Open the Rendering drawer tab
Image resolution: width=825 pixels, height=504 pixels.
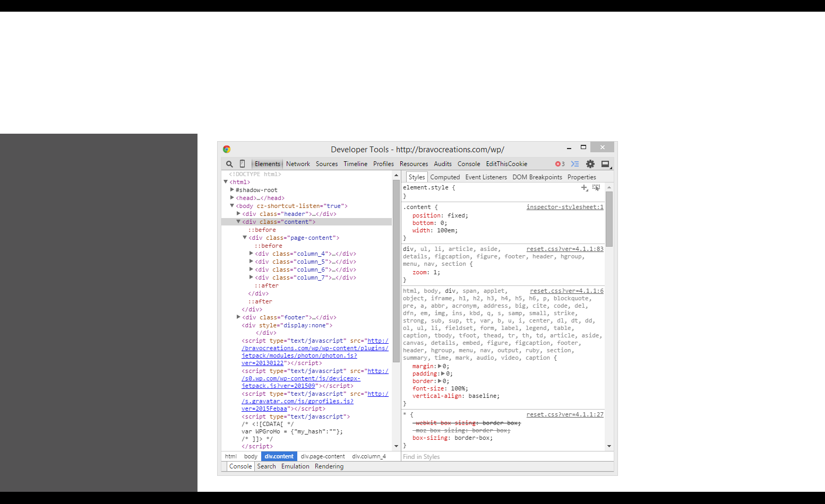tap(329, 466)
